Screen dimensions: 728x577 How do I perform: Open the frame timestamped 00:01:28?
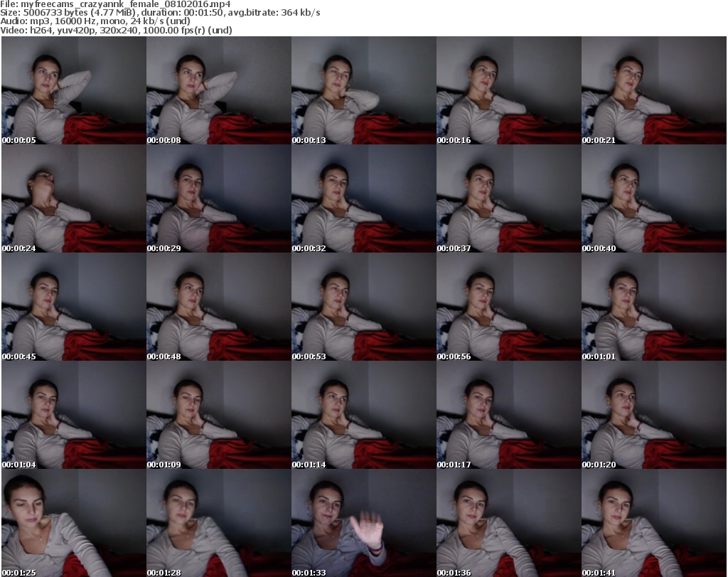(x=219, y=523)
